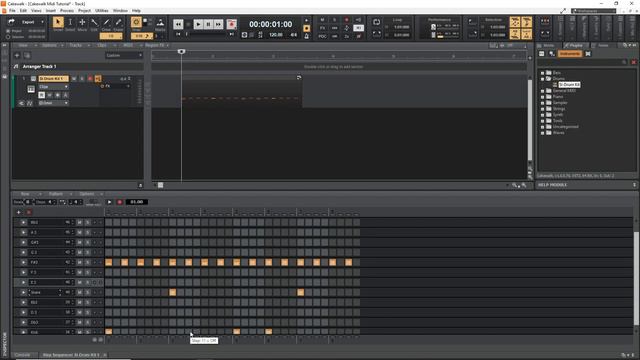Click the Export share icon
This screenshot has height=360, width=640.
point(11,22)
